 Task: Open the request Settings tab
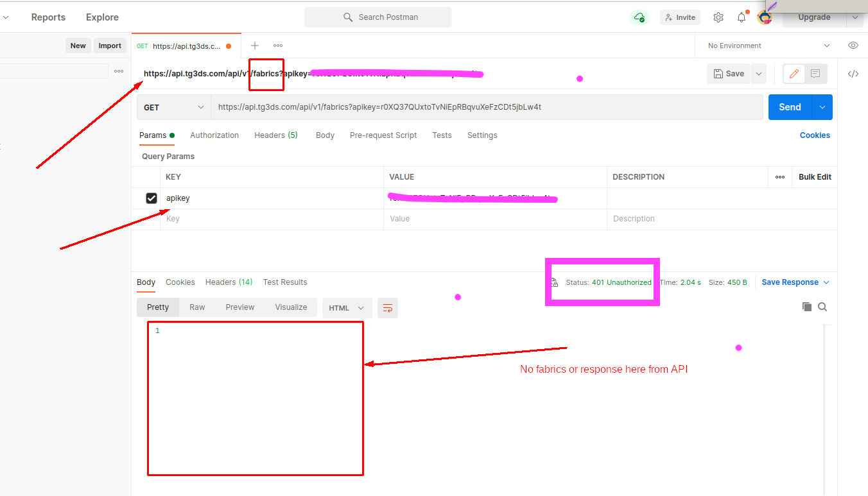pyautogui.click(x=482, y=135)
